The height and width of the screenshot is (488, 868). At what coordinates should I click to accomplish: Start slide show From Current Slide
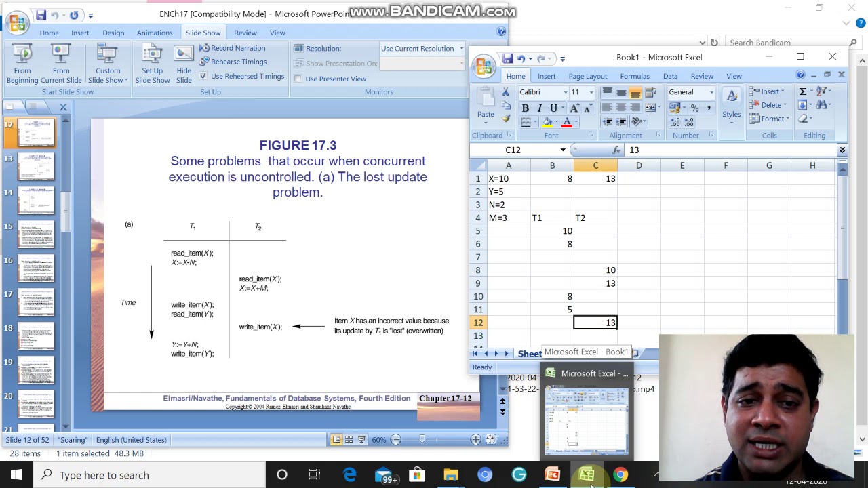(61, 64)
